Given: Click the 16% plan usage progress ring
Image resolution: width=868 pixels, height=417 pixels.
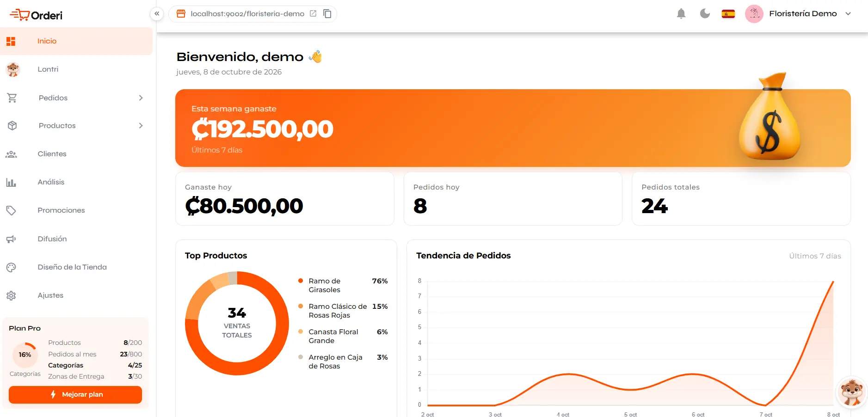Looking at the screenshot, I should (25, 355).
